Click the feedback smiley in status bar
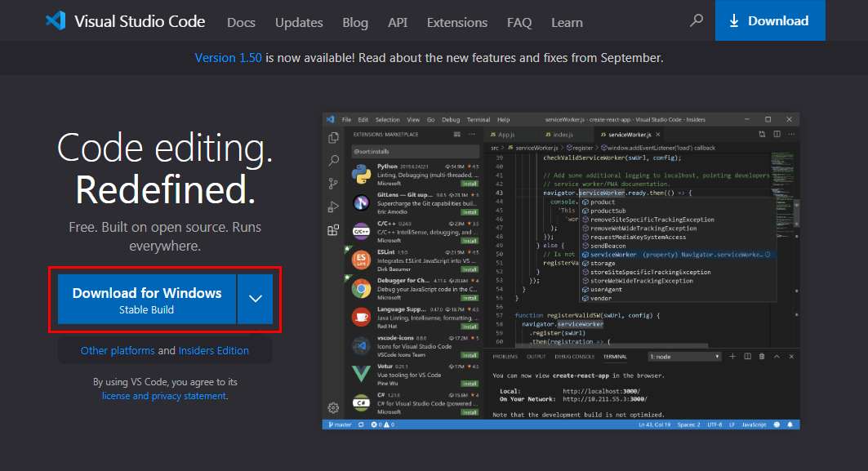868x471 pixels. click(x=777, y=424)
